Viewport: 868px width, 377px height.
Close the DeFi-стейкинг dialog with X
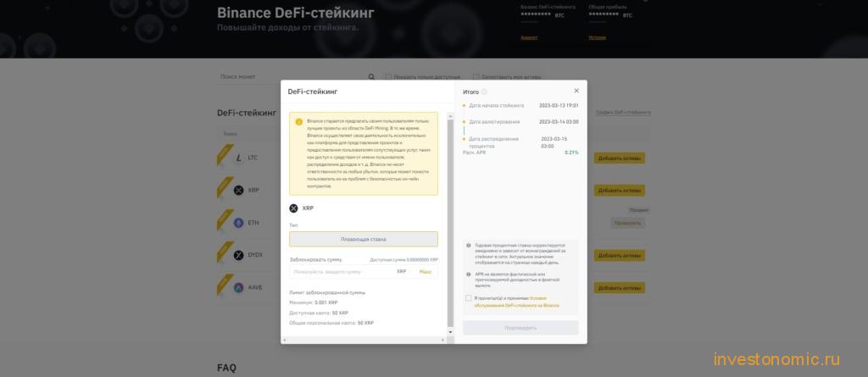[576, 91]
